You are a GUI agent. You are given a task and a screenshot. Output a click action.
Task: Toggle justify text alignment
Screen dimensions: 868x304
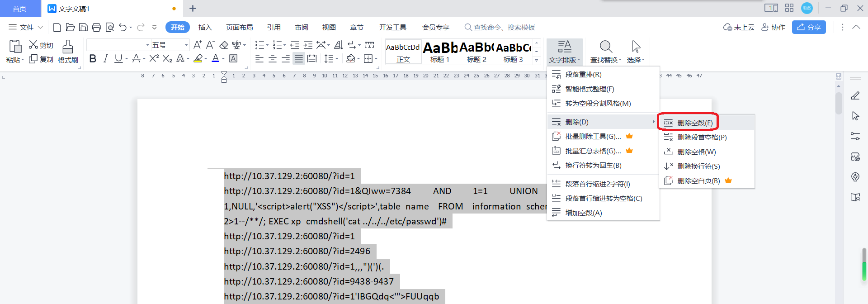[x=299, y=59]
